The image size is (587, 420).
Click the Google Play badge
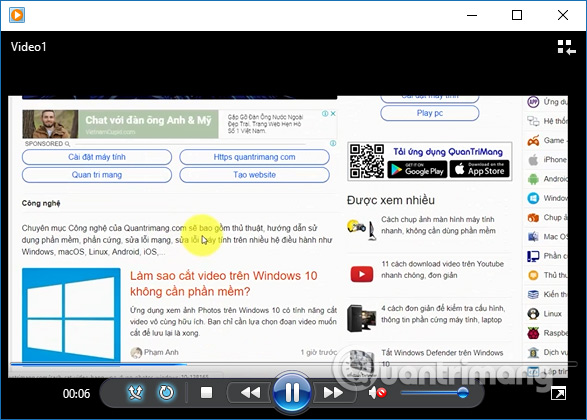coord(417,170)
